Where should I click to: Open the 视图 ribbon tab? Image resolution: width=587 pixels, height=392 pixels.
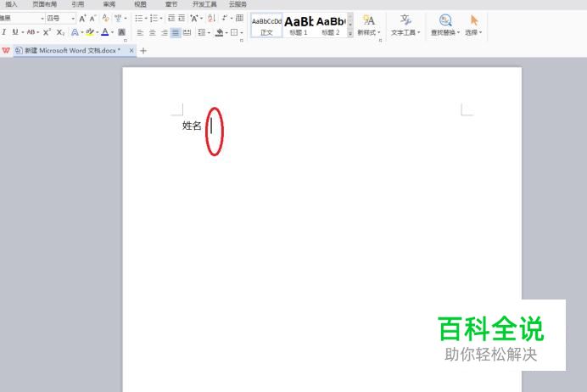[140, 4]
